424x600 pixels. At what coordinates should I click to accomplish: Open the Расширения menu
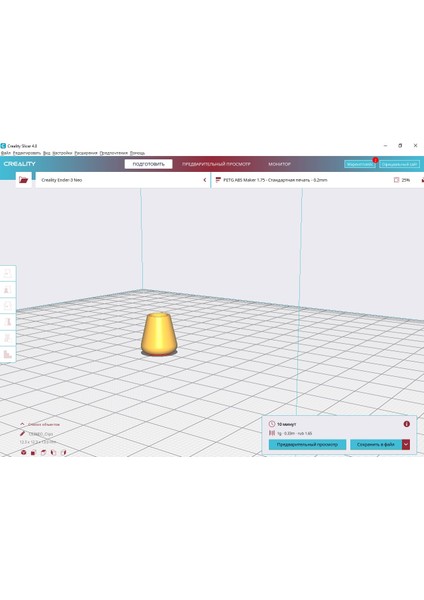[86, 153]
